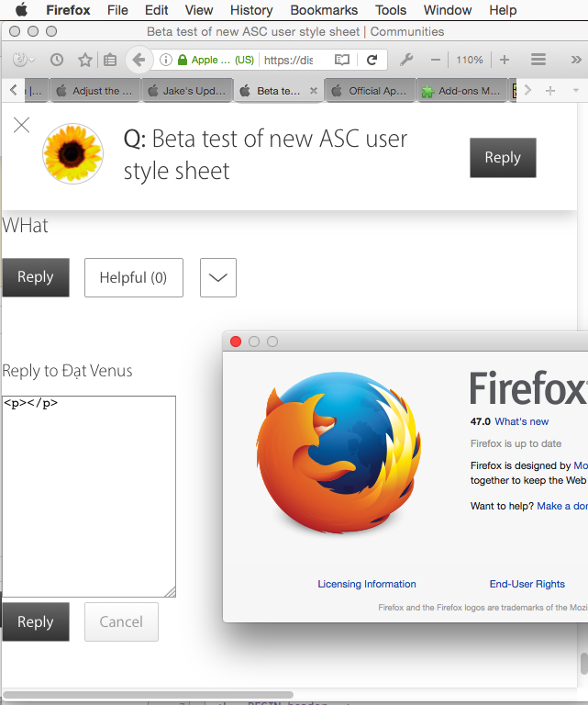The width and height of the screenshot is (588, 705).
Task: Open a new tab with plus
Action: point(549,91)
